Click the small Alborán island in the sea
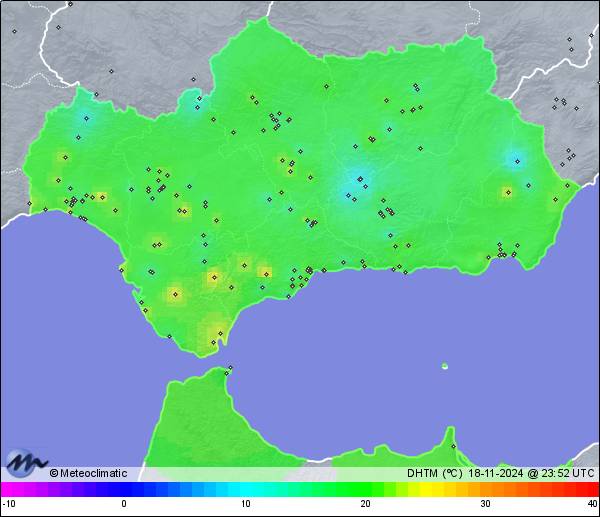Viewport: 600px width, 517px height. (x=445, y=366)
